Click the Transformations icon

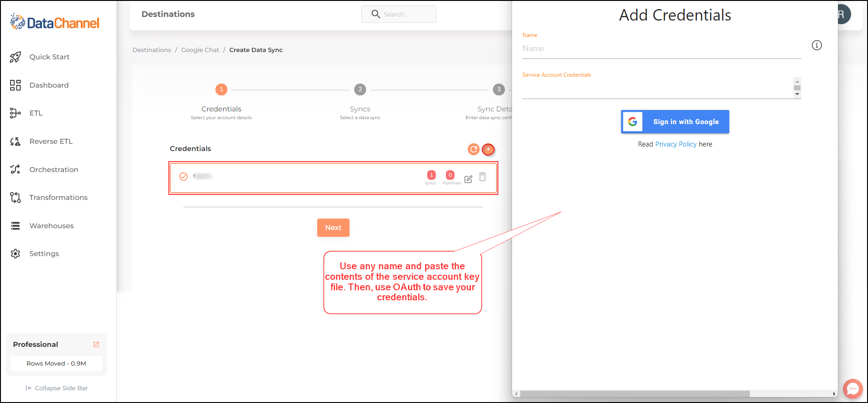click(16, 198)
